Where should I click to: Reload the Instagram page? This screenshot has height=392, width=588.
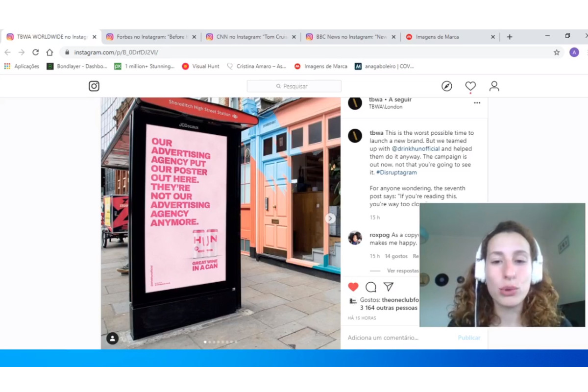tap(36, 52)
